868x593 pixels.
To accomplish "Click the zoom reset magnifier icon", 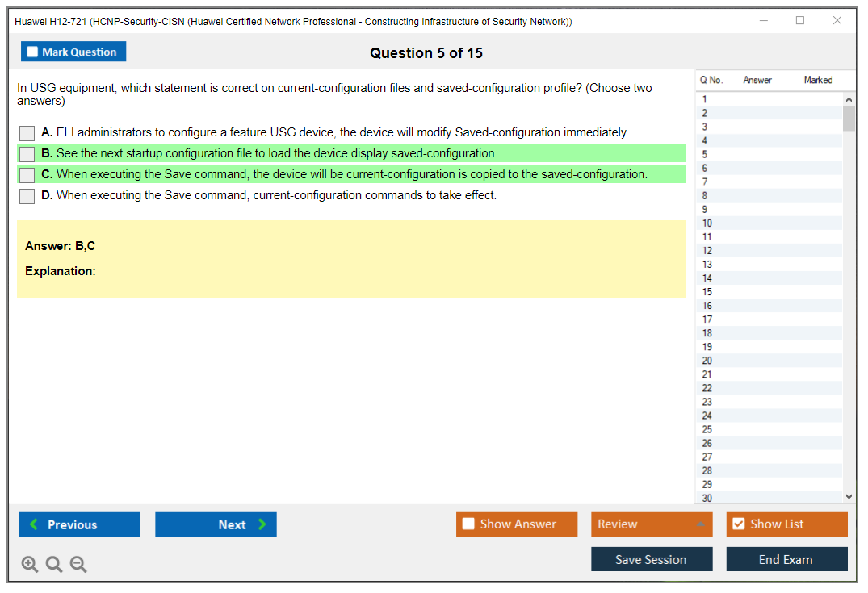I will [x=54, y=564].
